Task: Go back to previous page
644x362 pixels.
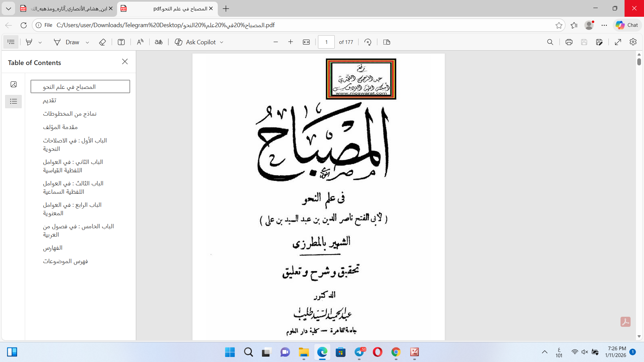Action: click(x=9, y=25)
